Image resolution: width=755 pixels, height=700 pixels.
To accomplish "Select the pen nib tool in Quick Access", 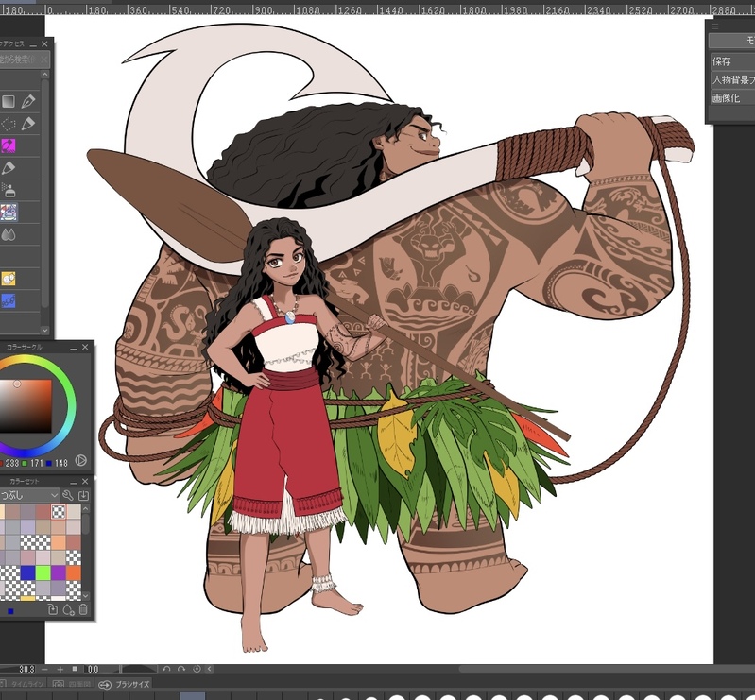I will pyautogui.click(x=28, y=101).
